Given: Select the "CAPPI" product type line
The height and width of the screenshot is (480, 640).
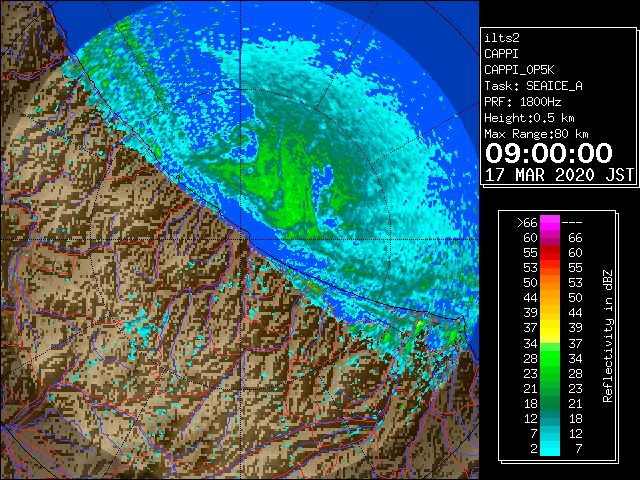Looking at the screenshot, I should [x=501, y=54].
